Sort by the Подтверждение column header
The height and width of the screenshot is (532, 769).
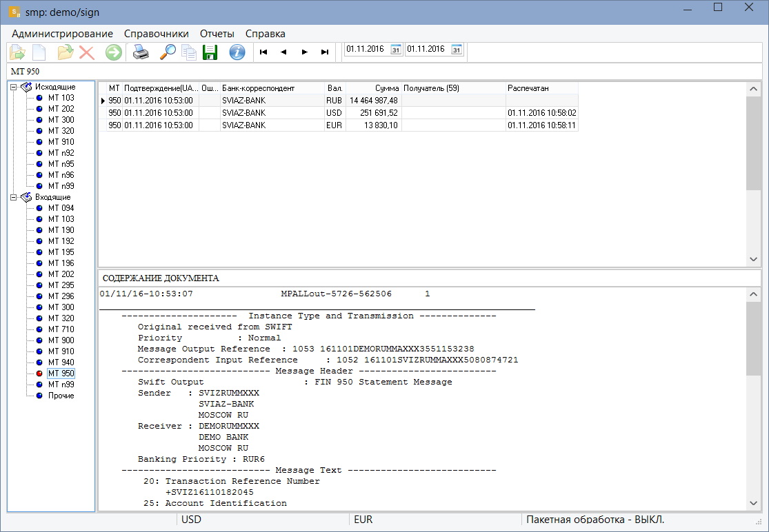coord(161,88)
